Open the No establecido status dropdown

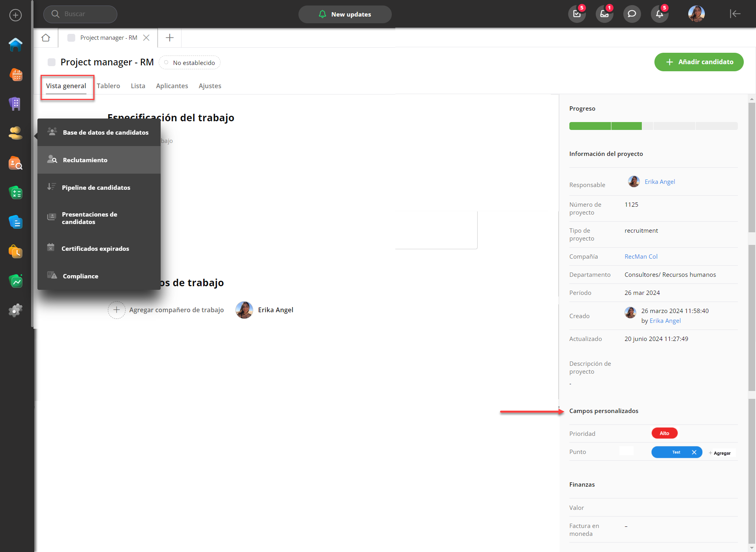(x=190, y=63)
